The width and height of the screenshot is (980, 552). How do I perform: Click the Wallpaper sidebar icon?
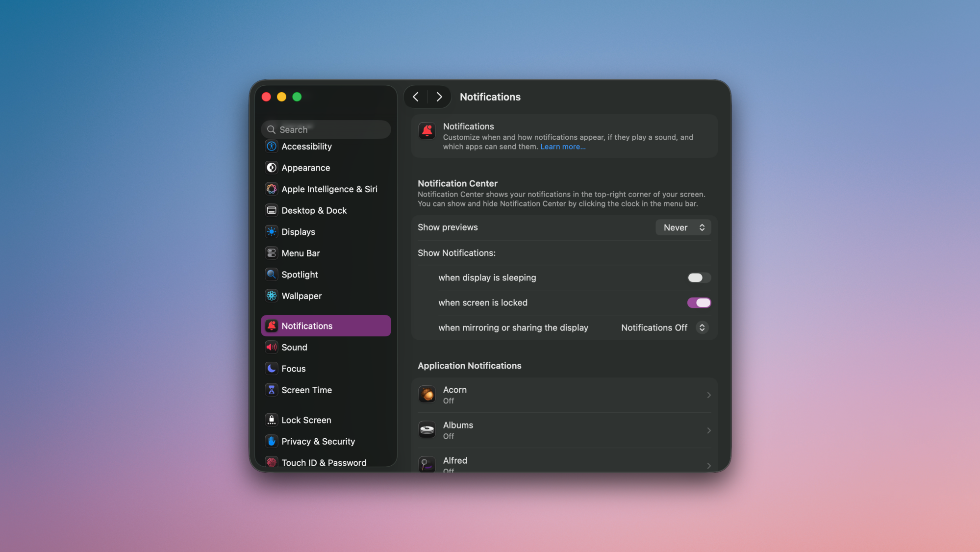272,296
